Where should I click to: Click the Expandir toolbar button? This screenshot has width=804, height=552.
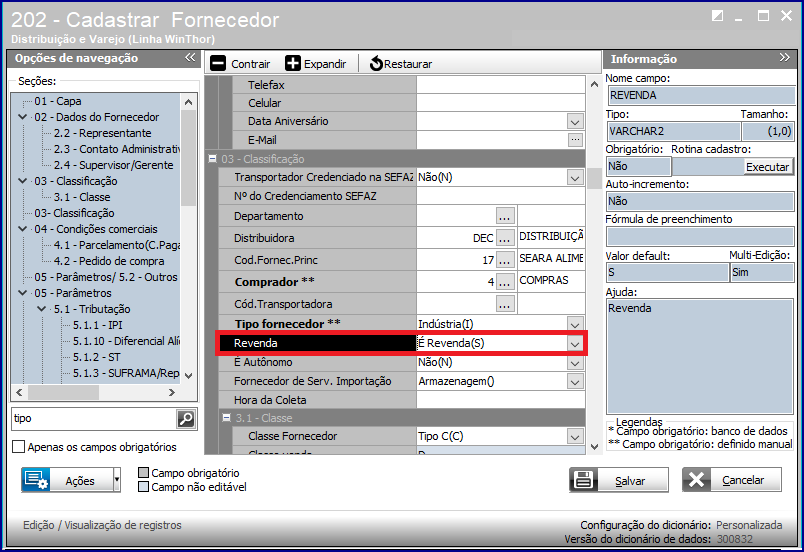[x=315, y=64]
